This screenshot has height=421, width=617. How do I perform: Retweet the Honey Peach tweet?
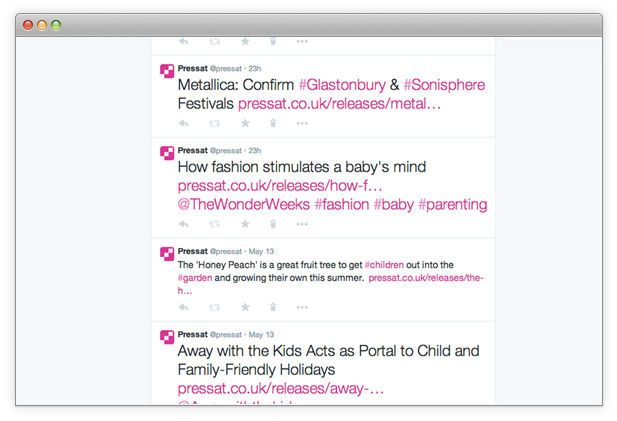point(214,307)
